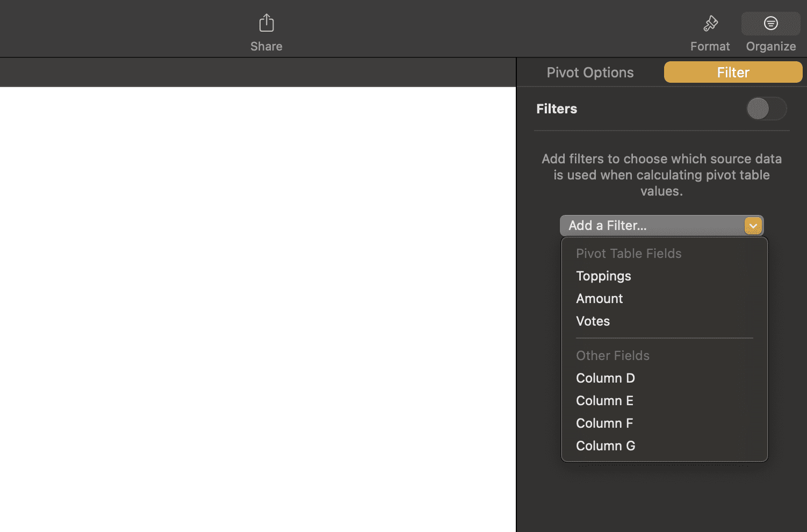This screenshot has height=532, width=807.
Task: Choose Column G from the field list
Action: point(606,445)
